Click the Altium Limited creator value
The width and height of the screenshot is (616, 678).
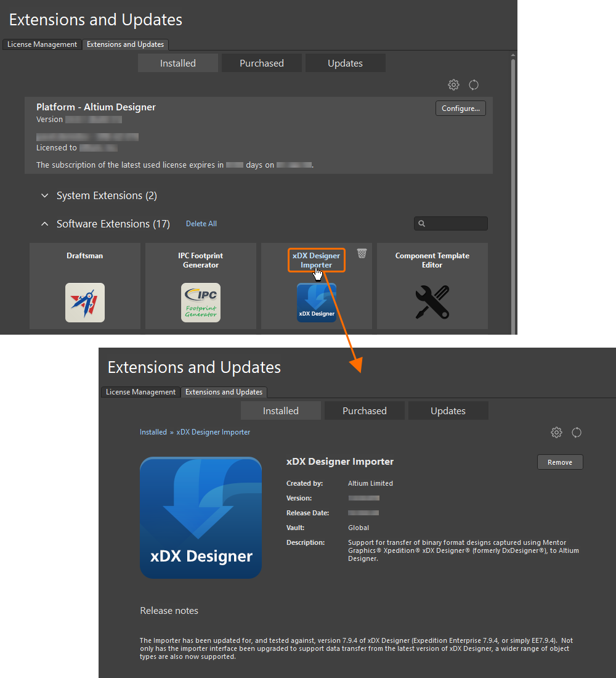point(370,483)
